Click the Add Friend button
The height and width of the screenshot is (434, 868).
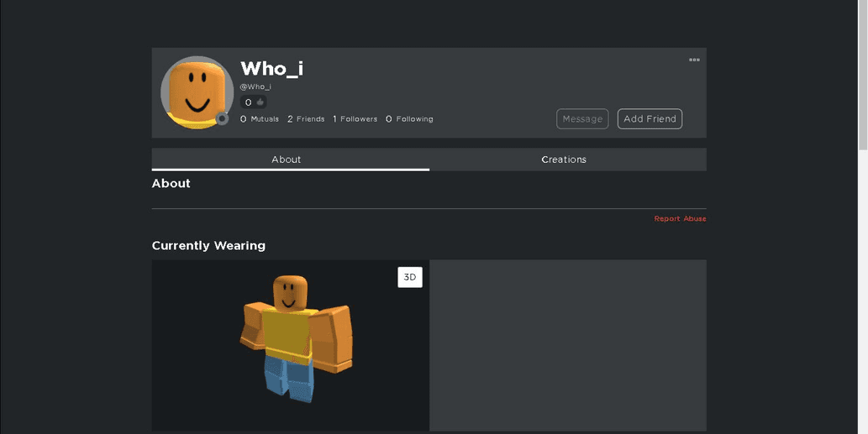pyautogui.click(x=650, y=119)
